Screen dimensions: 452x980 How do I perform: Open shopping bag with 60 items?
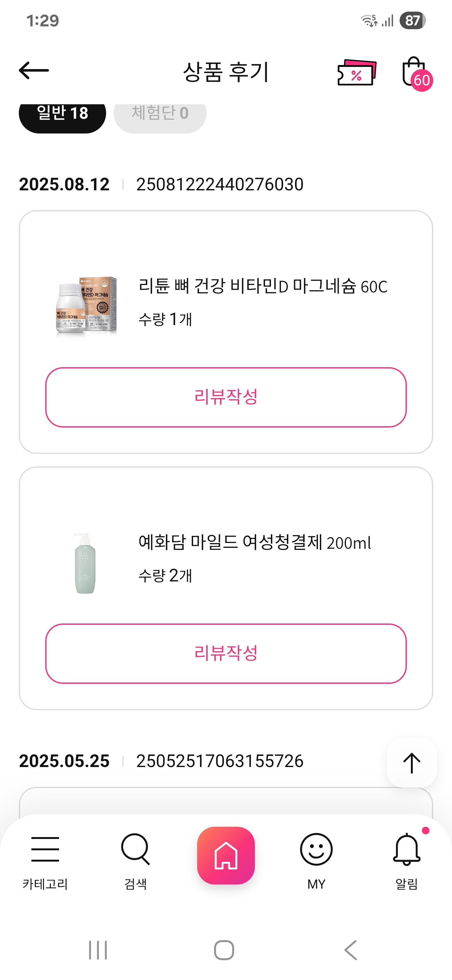pyautogui.click(x=415, y=72)
